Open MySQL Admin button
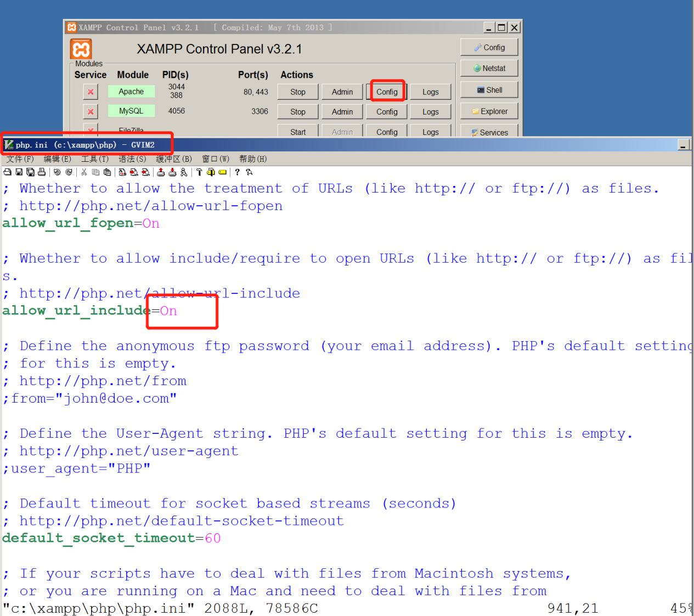This screenshot has width=694, height=616. click(342, 111)
